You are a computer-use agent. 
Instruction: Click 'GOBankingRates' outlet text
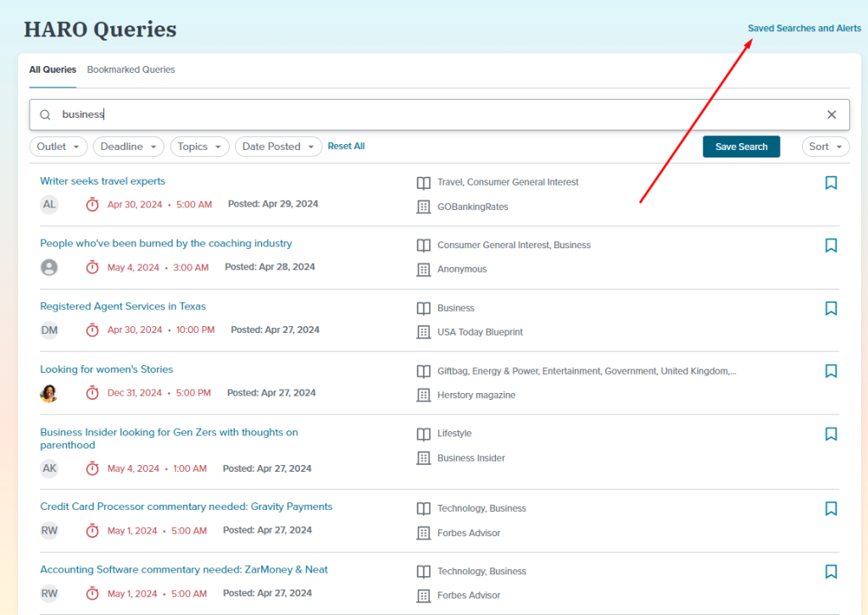click(x=473, y=207)
